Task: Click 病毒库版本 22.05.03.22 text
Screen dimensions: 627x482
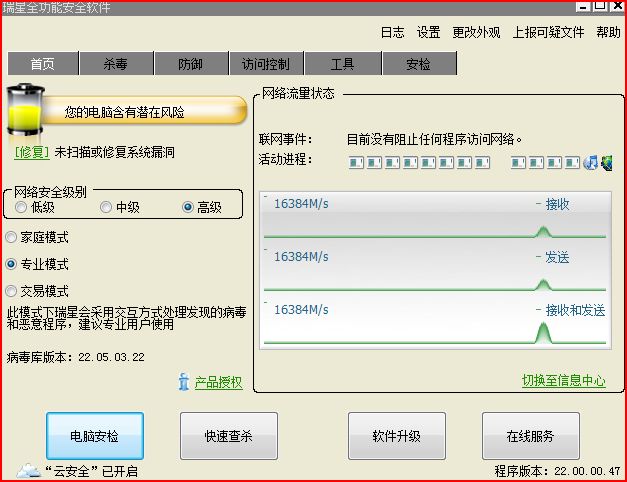Action: (76, 357)
